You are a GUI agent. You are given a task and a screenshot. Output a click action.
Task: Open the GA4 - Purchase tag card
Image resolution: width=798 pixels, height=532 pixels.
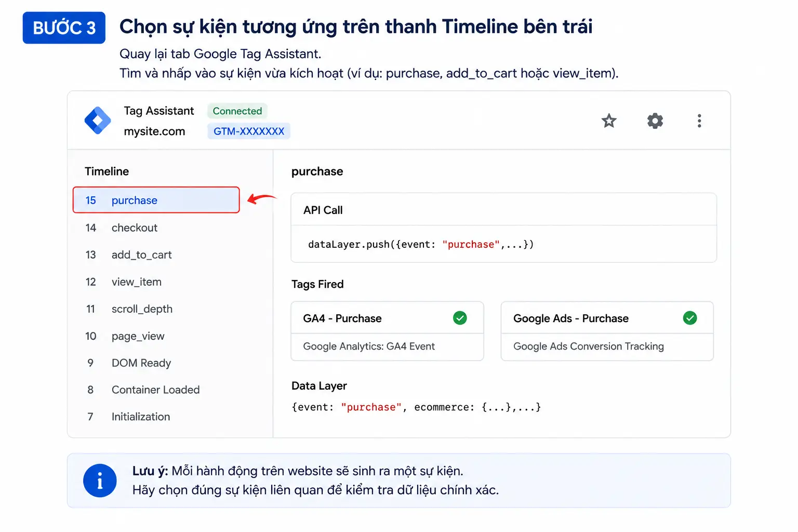point(387,331)
